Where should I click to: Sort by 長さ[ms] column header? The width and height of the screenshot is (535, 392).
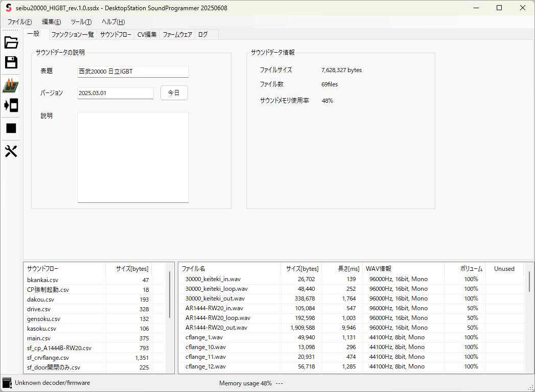342,269
